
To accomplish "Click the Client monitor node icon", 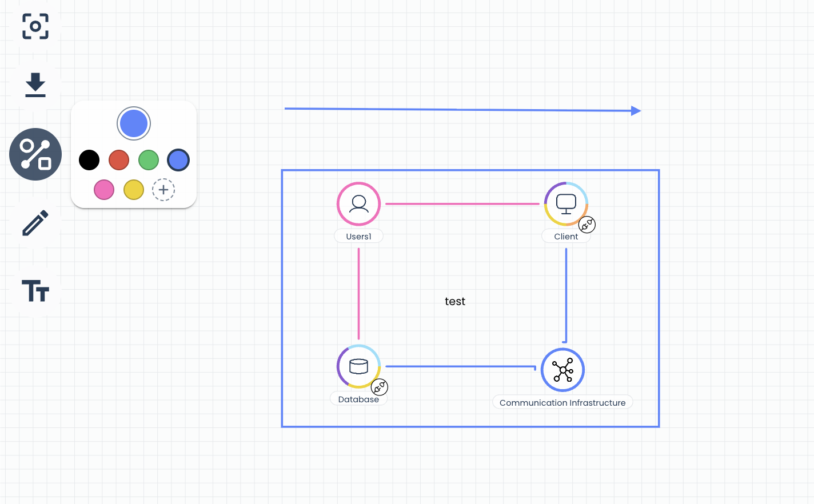I will coord(566,204).
